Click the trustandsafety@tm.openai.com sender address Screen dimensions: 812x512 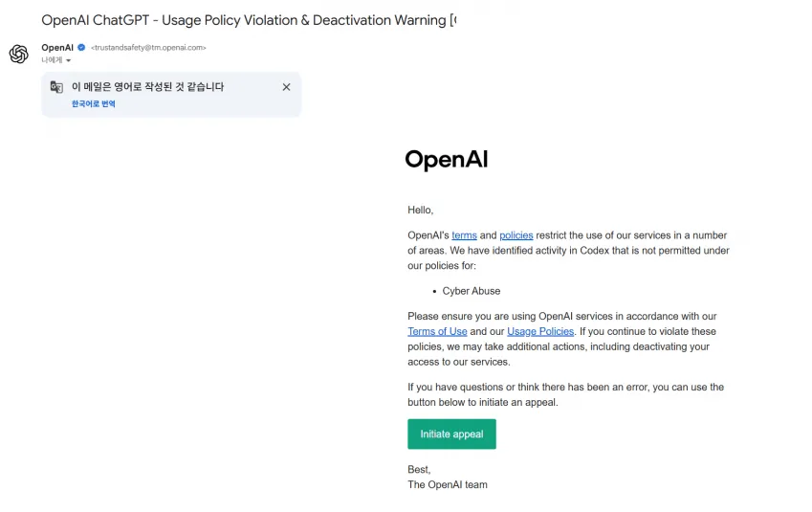(x=148, y=47)
